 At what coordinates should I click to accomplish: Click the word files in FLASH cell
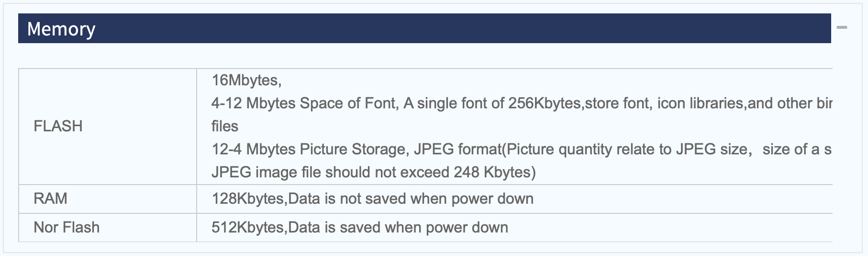click(225, 126)
